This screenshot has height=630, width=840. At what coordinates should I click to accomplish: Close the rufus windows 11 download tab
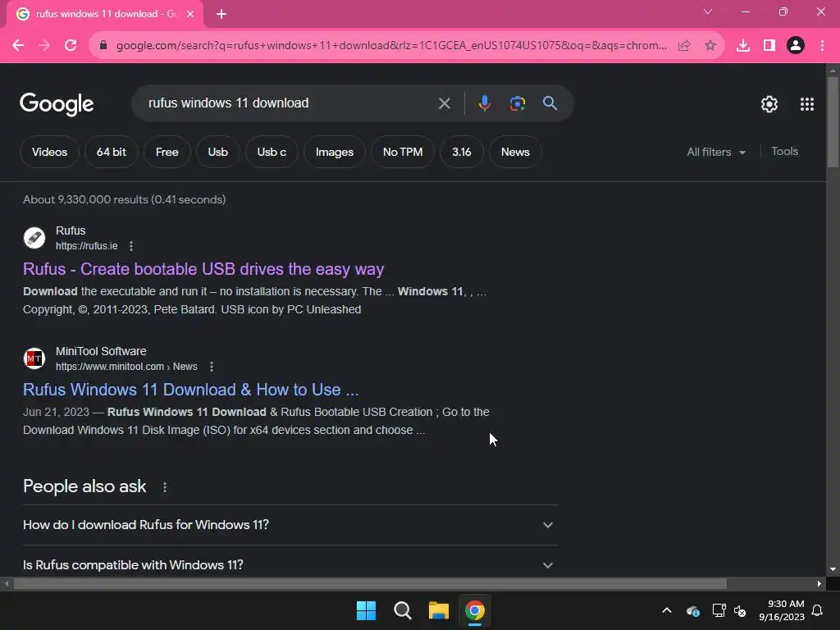(x=190, y=14)
